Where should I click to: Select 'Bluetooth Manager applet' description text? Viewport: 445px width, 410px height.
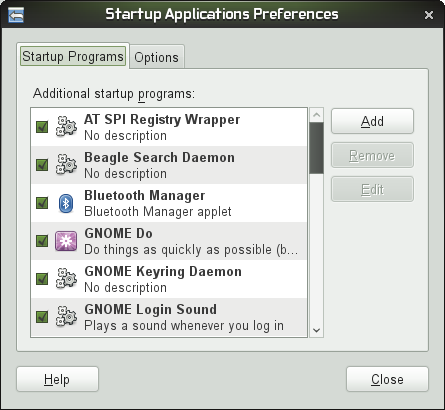point(158,212)
